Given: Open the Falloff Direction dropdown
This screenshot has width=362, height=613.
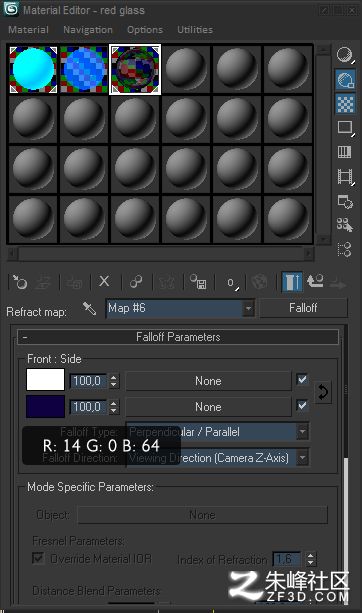Looking at the screenshot, I should (217, 458).
